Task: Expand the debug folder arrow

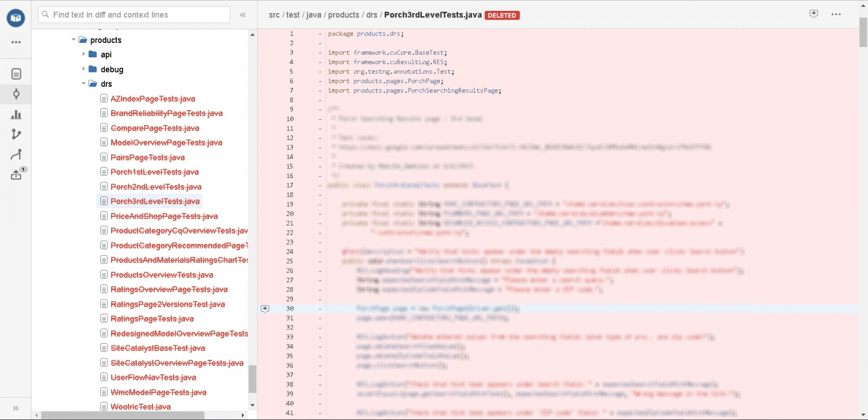Action: [84, 69]
